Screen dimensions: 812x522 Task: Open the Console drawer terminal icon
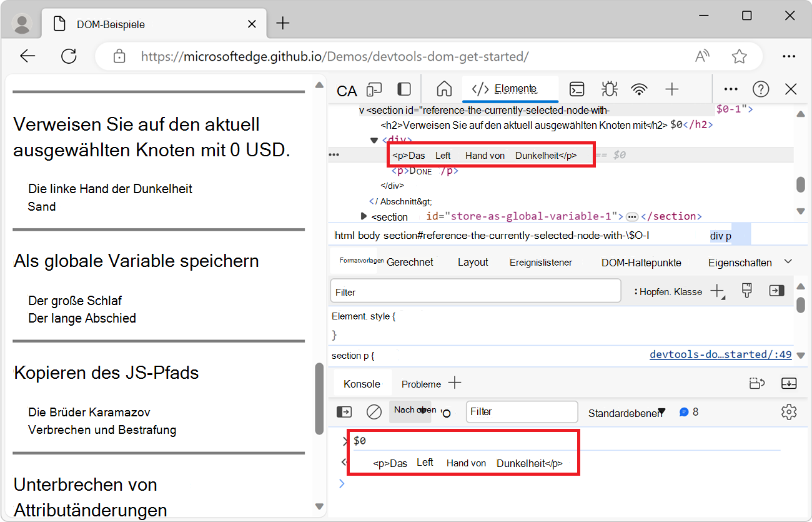pyautogui.click(x=577, y=89)
